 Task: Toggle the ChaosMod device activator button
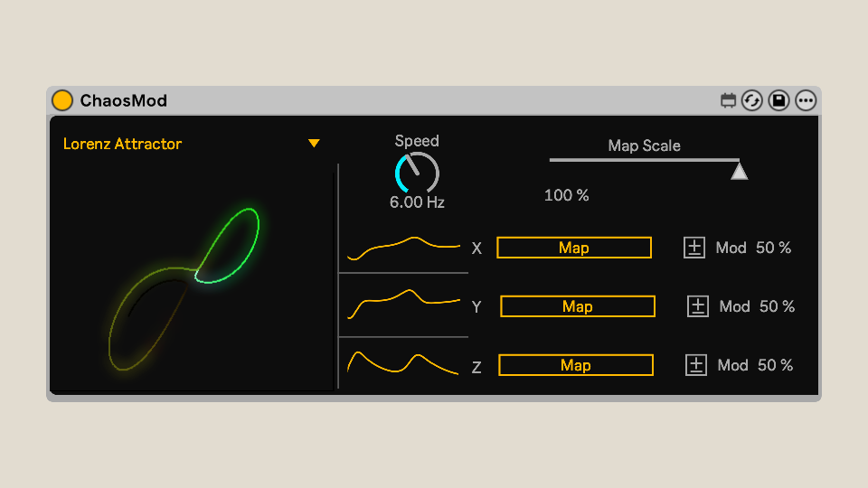(62, 100)
